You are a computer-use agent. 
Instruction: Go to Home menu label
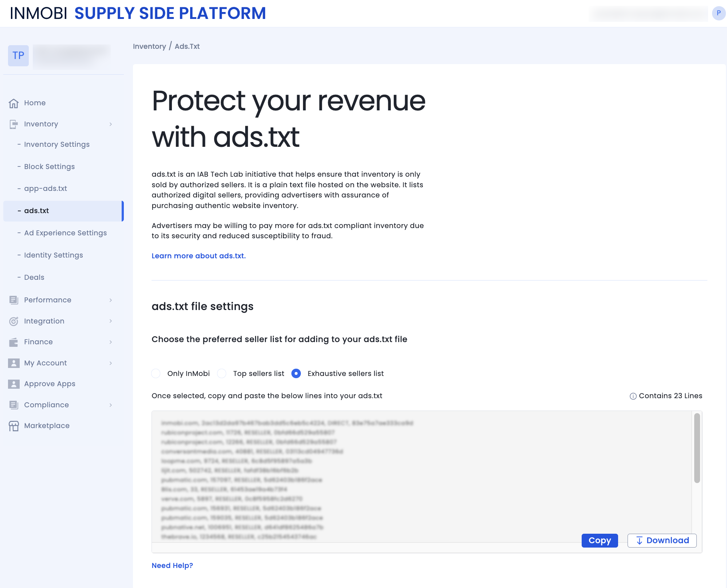tap(35, 103)
